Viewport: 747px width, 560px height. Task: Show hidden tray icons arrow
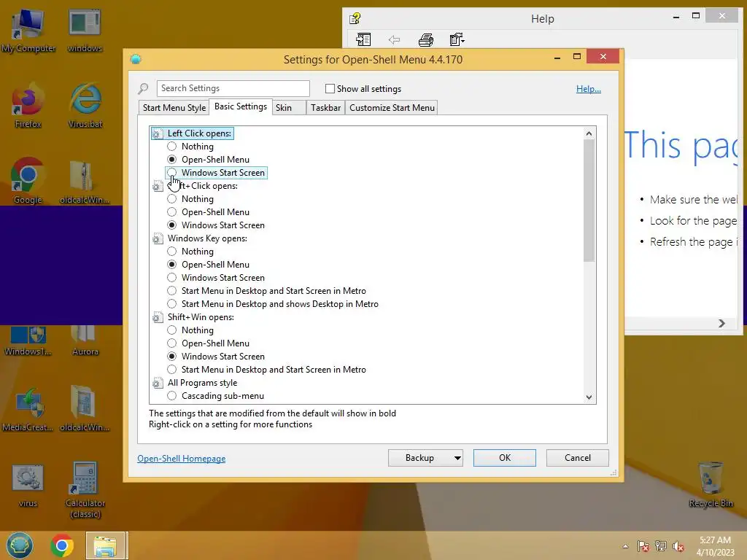pos(625,546)
